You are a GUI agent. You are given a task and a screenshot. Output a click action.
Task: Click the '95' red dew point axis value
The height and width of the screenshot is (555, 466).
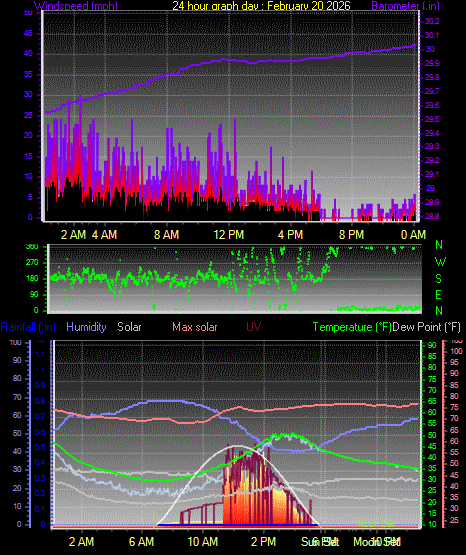pyautogui.click(x=454, y=362)
